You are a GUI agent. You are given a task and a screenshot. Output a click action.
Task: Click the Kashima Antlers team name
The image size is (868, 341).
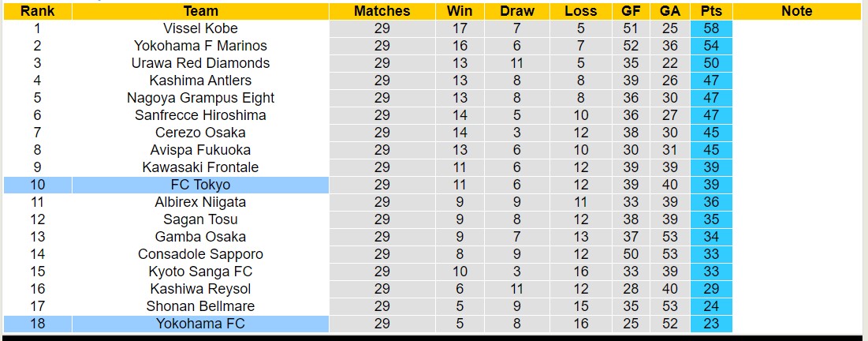click(200, 81)
